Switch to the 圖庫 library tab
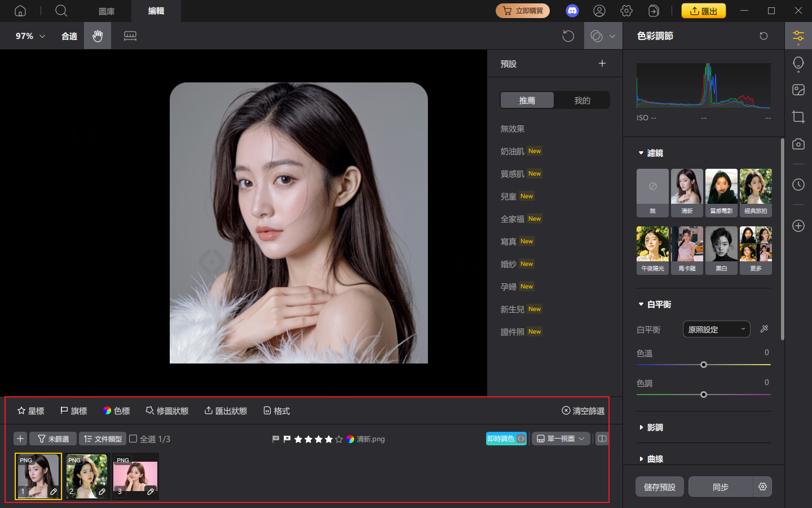The width and height of the screenshot is (812, 508). [107, 11]
